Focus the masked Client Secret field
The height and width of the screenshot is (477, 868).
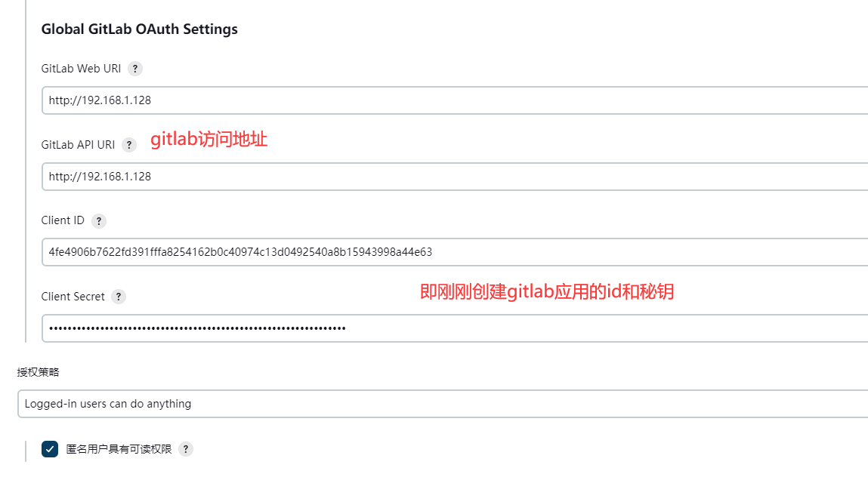tap(455, 328)
